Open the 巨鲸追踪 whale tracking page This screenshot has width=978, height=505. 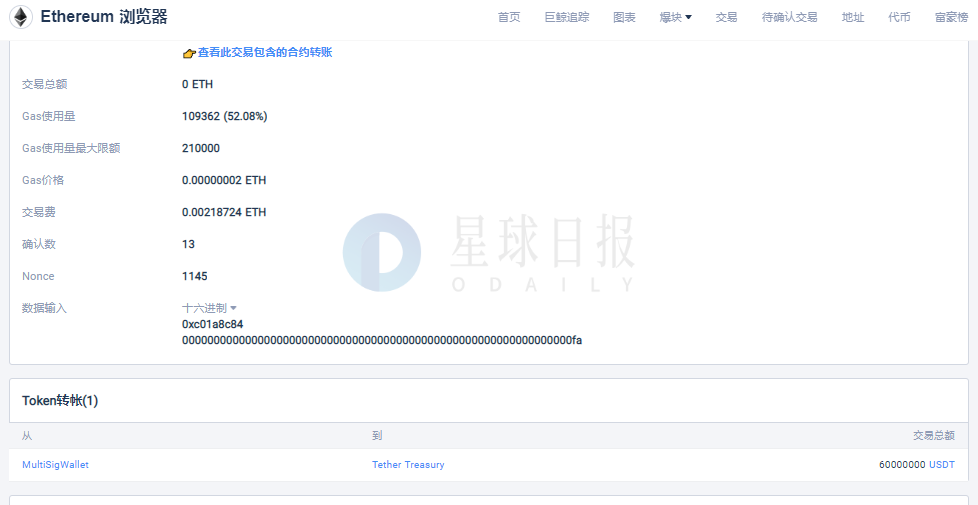click(567, 17)
